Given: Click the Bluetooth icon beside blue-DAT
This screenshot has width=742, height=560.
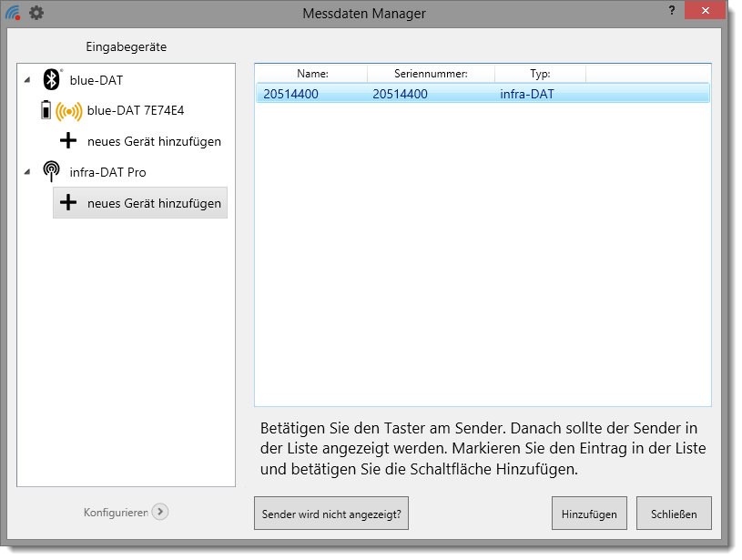Looking at the screenshot, I should tap(53, 80).
